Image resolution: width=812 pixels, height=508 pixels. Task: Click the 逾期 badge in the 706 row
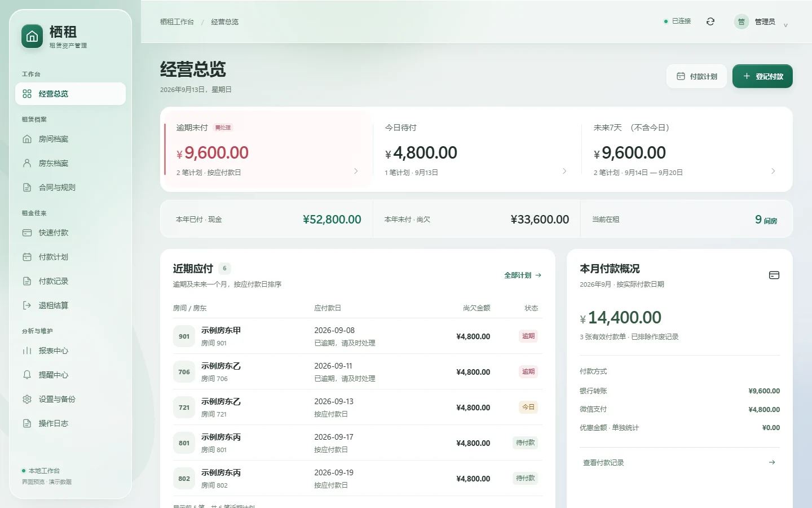528,371
